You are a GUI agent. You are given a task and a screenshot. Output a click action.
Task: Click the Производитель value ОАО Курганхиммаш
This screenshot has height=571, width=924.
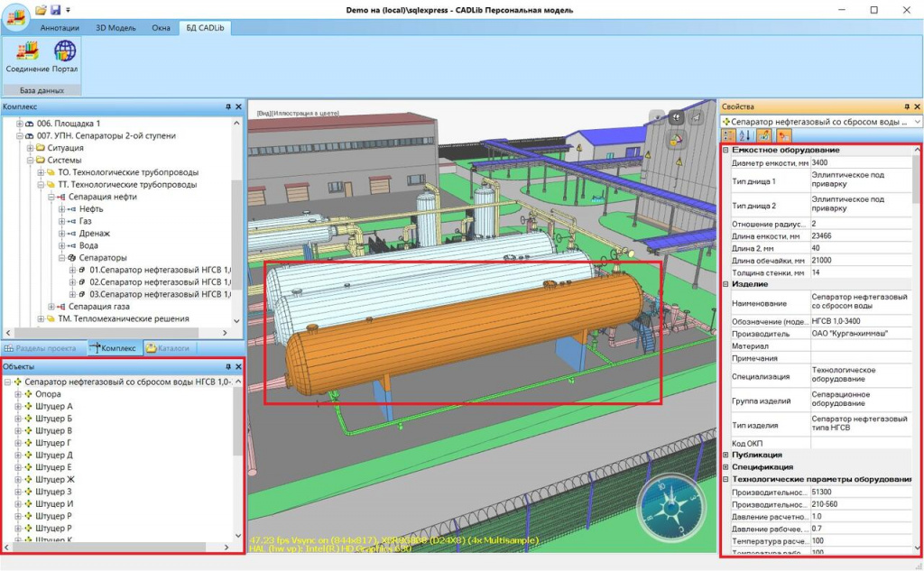click(x=861, y=334)
